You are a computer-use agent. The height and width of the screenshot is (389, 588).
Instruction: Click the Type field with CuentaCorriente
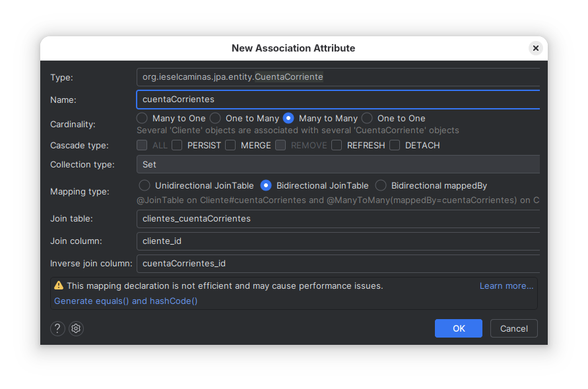coord(338,77)
